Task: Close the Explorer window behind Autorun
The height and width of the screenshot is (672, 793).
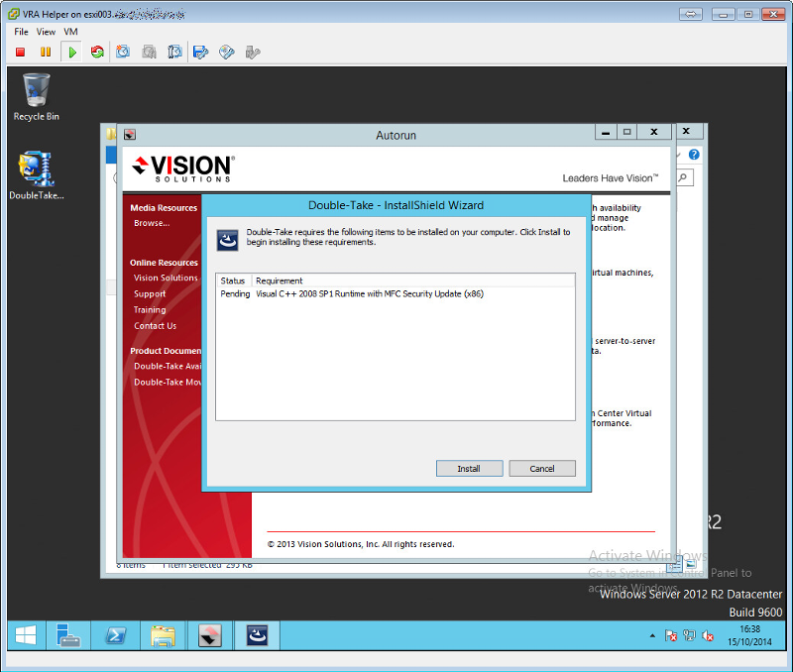Action: pyautogui.click(x=686, y=131)
